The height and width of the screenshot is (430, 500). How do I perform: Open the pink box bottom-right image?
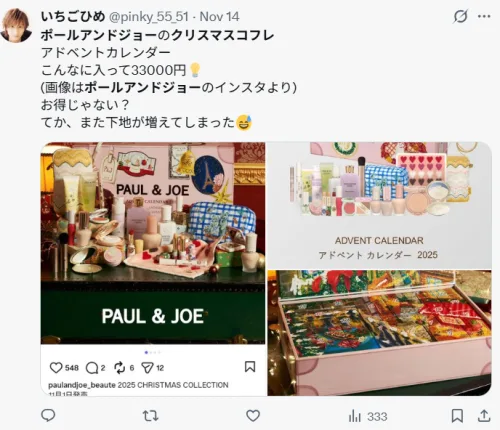point(379,333)
